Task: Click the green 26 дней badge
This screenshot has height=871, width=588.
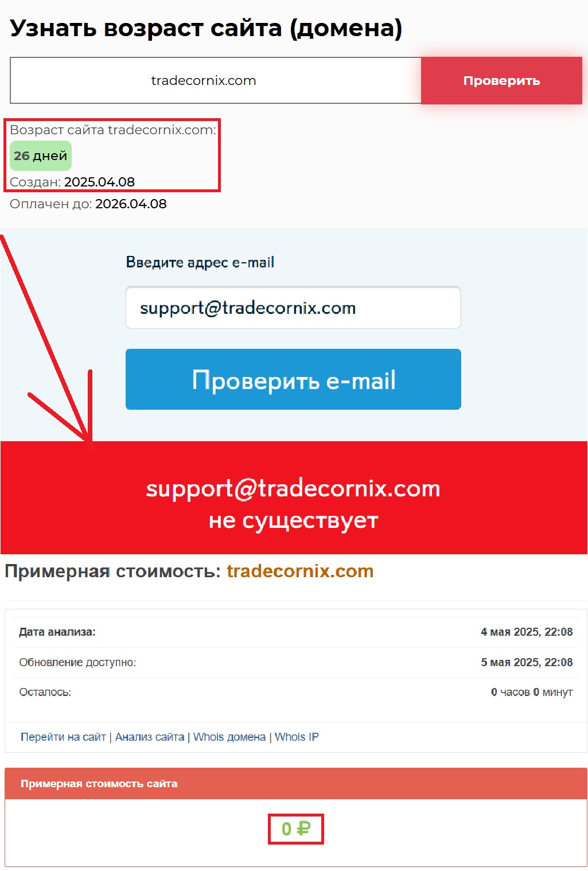Action: [x=41, y=155]
